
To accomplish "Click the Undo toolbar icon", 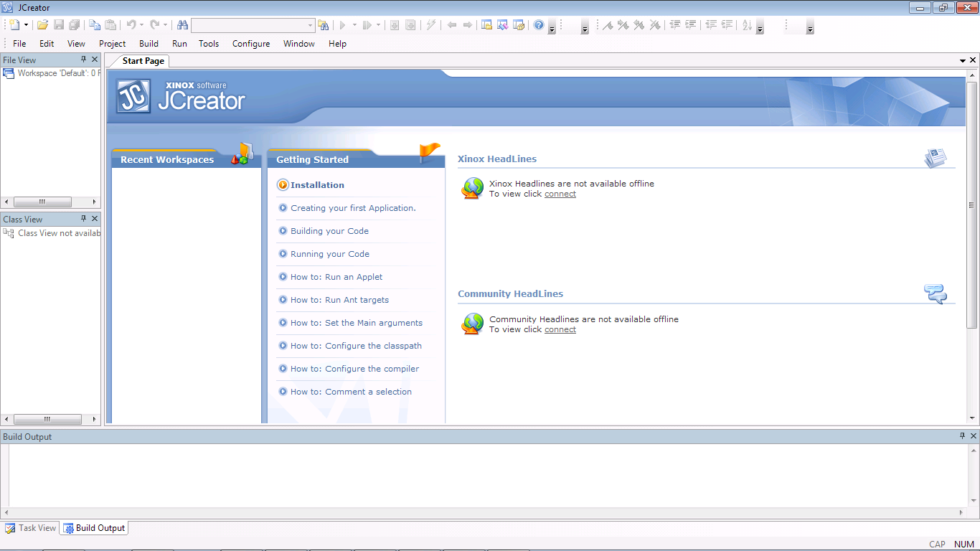I will tap(132, 25).
